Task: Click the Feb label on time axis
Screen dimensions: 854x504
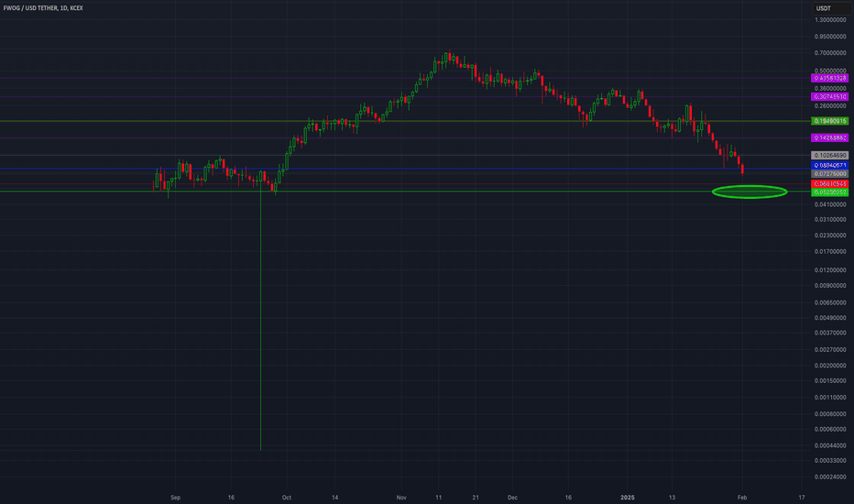Action: pos(742,498)
